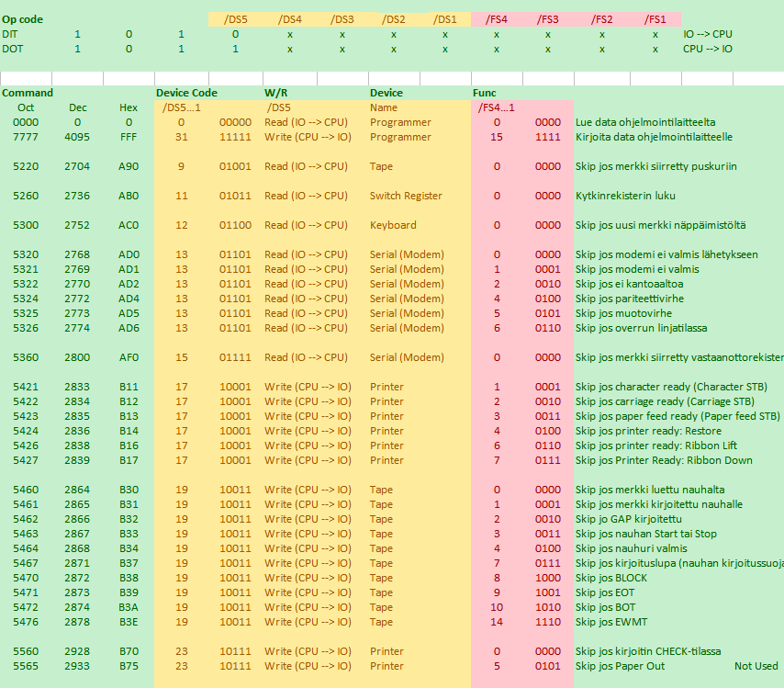Screen dimensions: 784x688
Task: Select octal command 5220
Action: pos(26,166)
